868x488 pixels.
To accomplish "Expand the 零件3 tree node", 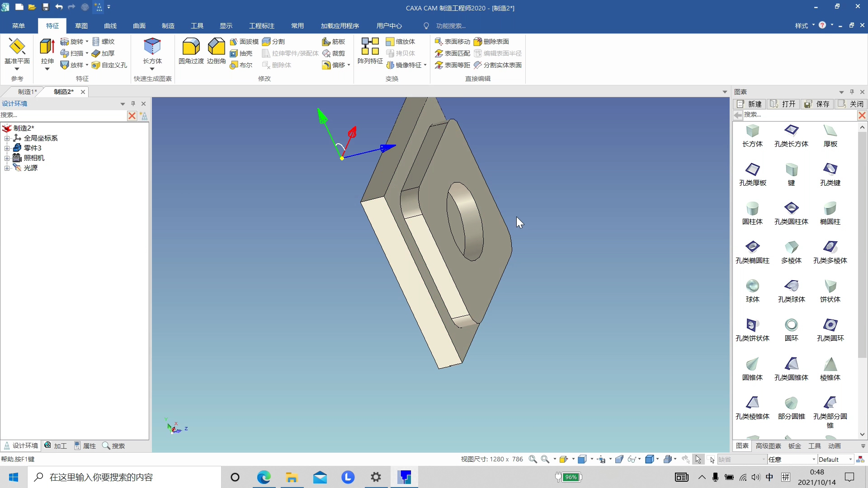I will point(7,148).
